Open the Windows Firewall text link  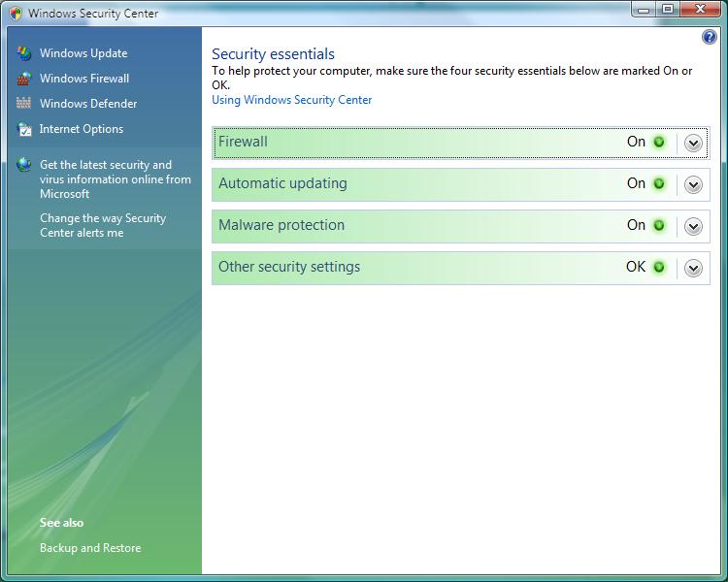[x=84, y=79]
